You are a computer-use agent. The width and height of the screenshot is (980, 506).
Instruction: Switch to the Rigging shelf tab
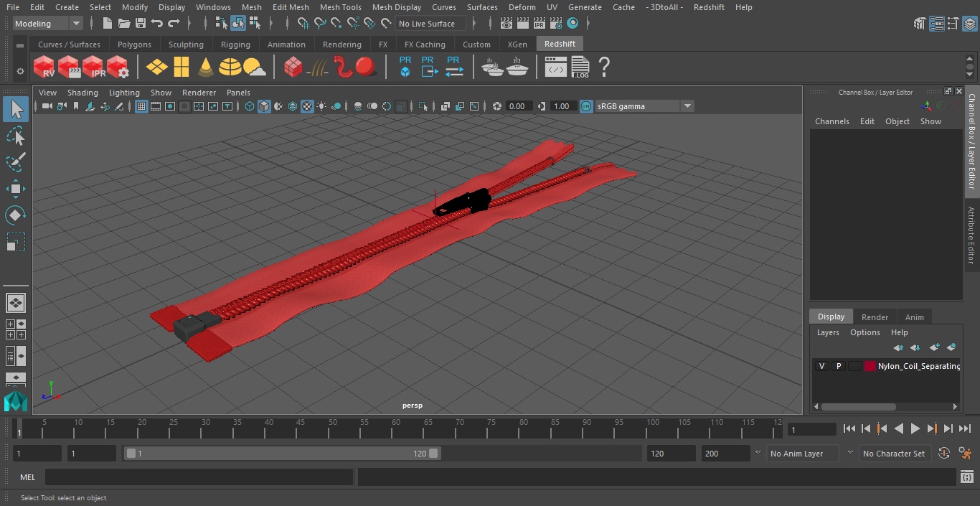(235, 44)
